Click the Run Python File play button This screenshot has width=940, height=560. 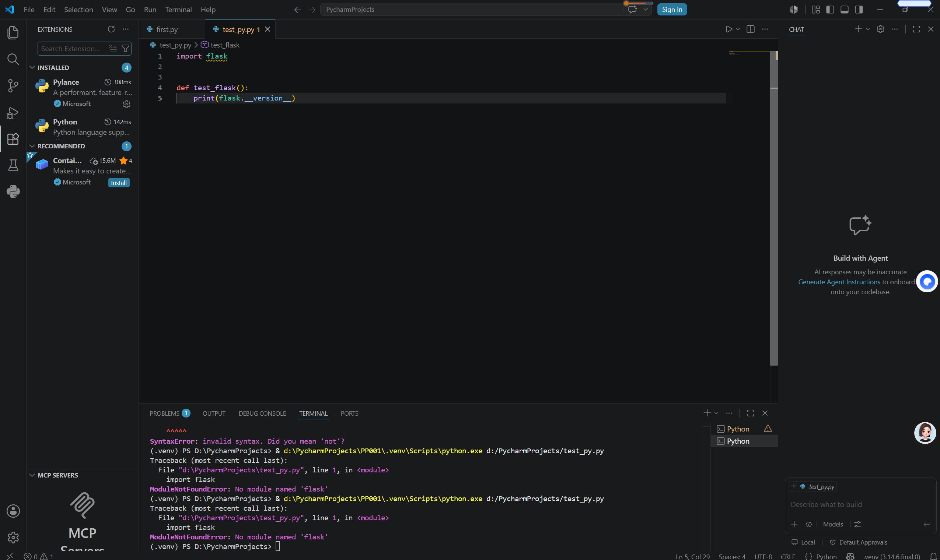(x=728, y=29)
